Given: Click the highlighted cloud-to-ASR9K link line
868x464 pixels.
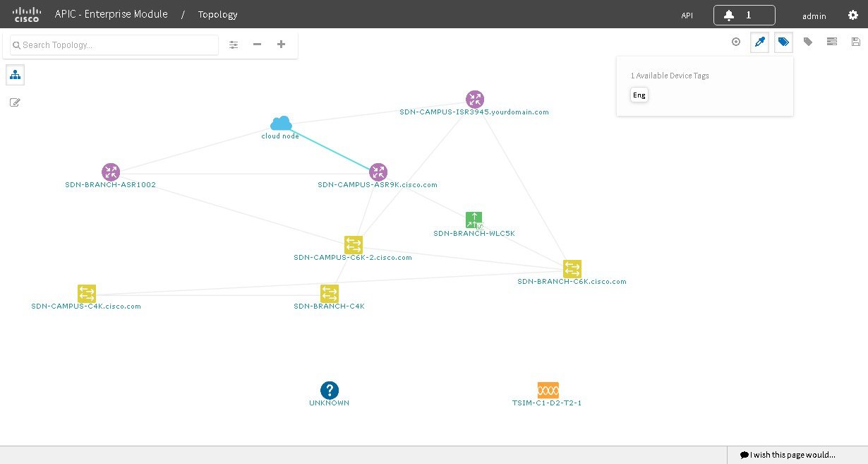Looking at the screenshot, I should click(330, 150).
